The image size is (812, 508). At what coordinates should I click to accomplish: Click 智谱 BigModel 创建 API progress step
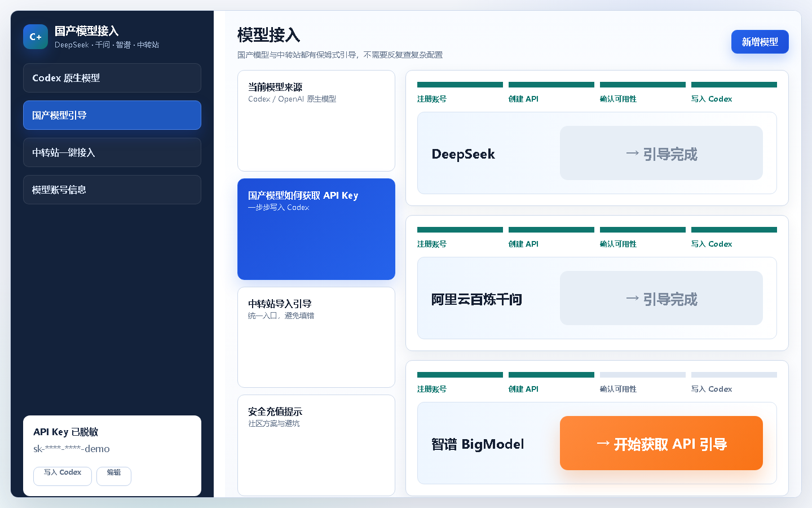coord(551,383)
